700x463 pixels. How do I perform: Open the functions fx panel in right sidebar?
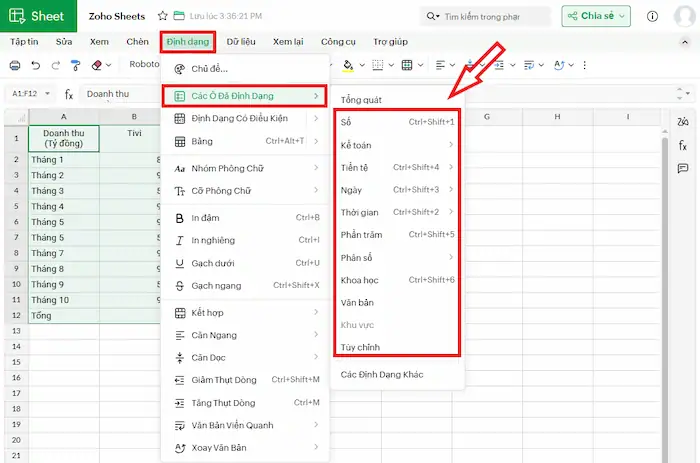pyautogui.click(x=683, y=145)
